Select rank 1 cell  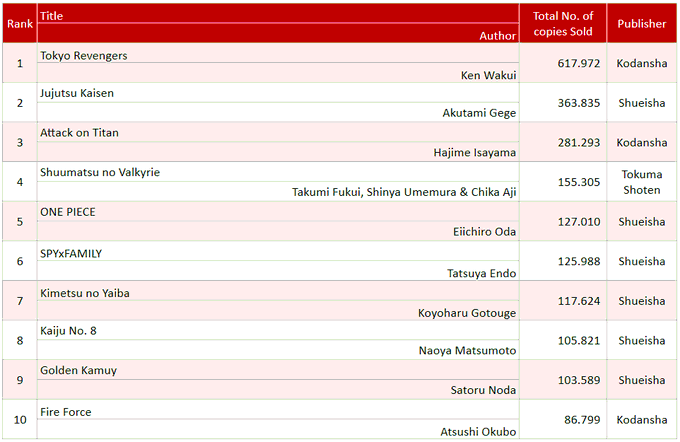(x=20, y=63)
